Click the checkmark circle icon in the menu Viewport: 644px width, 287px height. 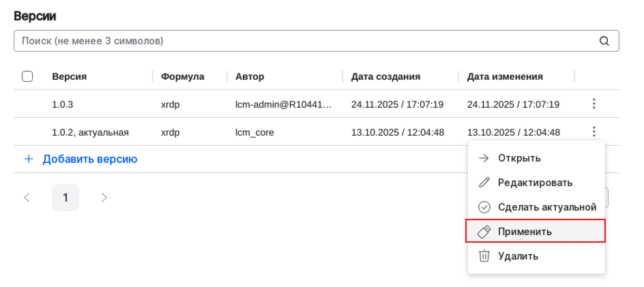[x=484, y=207]
